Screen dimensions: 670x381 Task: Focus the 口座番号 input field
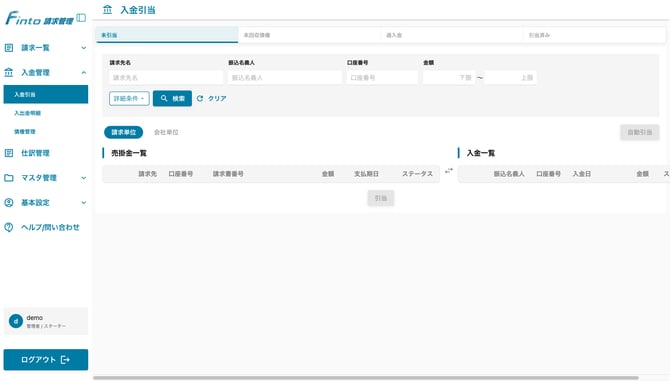382,78
